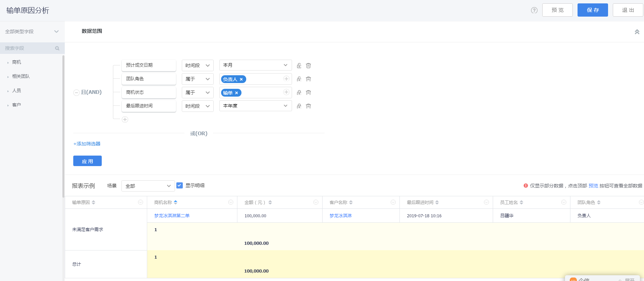The height and width of the screenshot is (281, 644).
Task: Remove the 负责人 tag
Action: [241, 79]
